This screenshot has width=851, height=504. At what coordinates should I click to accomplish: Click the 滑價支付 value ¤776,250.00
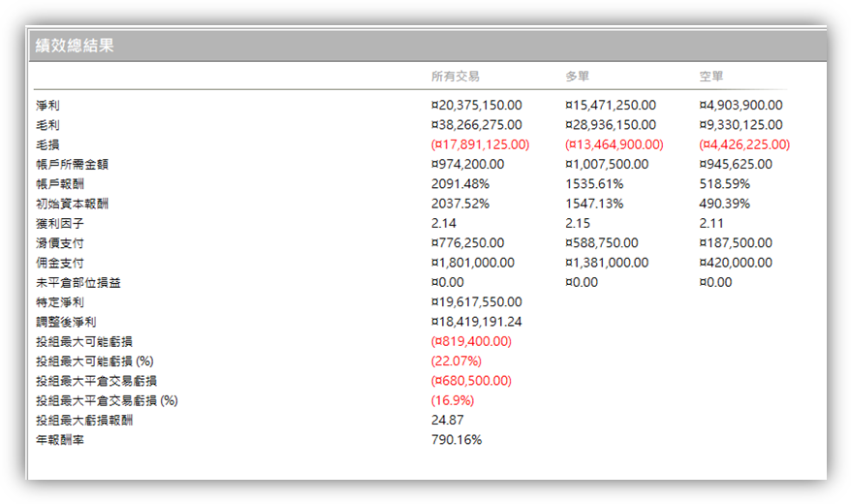(x=468, y=243)
